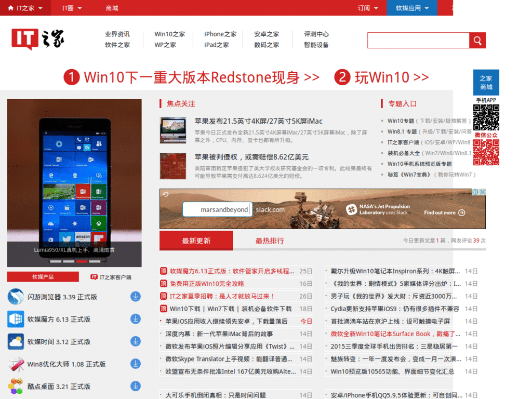Click the red search magnifier button
The image size is (532, 399).
(477, 41)
